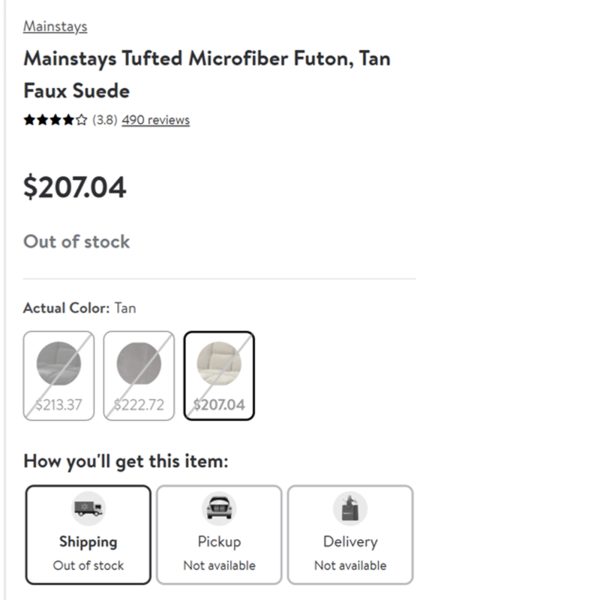This screenshot has width=600, height=600.
Task: Open the Mainstays brand link
Action: tap(55, 26)
